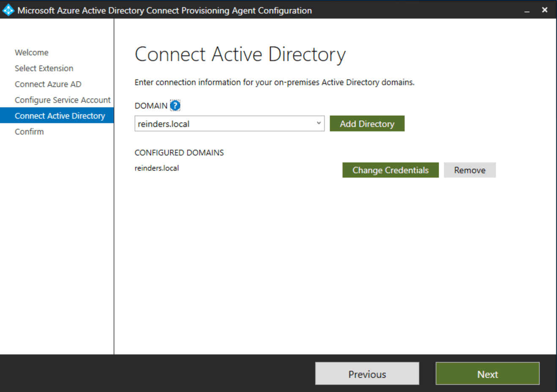The height and width of the screenshot is (392, 557).
Task: Select Welcome in the sidebar
Action: (x=31, y=52)
